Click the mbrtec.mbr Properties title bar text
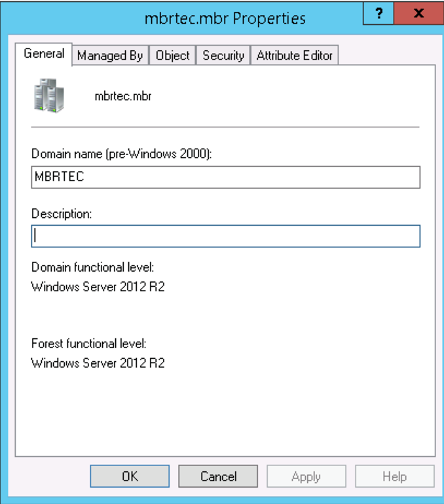This screenshot has height=504, width=444. pyautogui.click(x=225, y=18)
